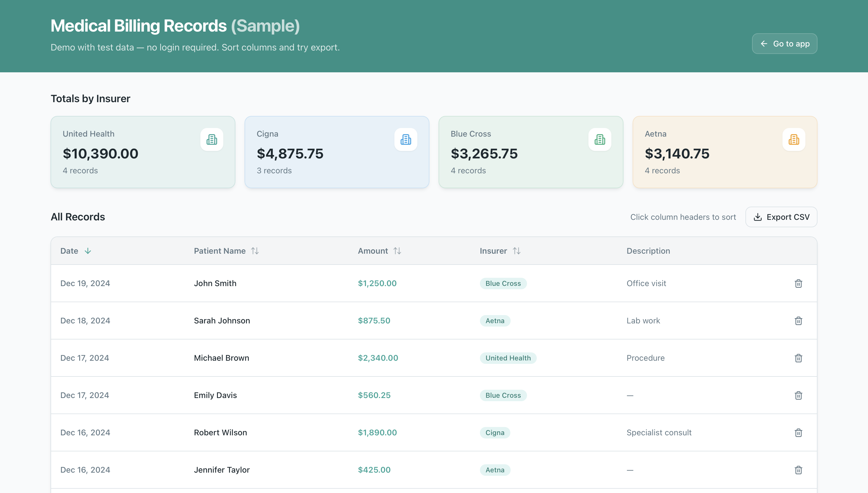Delete John Smith's record with trash icon

point(798,284)
